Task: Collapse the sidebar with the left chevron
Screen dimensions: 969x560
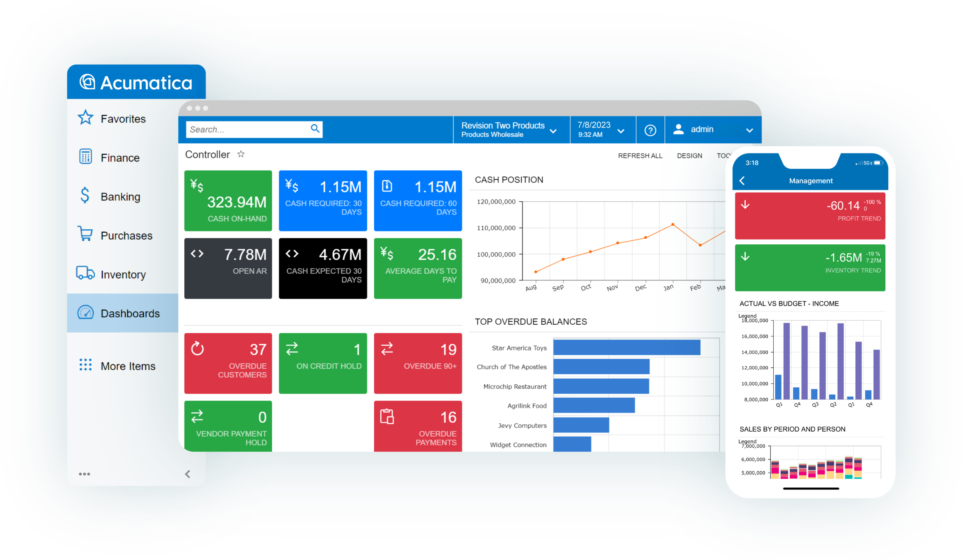Action: tap(188, 474)
